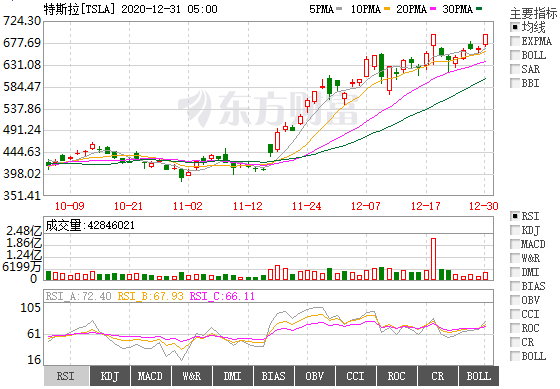Tick BIAS in the side indicator list
Viewport: 560px width, 389px height.
pyautogui.click(x=515, y=286)
